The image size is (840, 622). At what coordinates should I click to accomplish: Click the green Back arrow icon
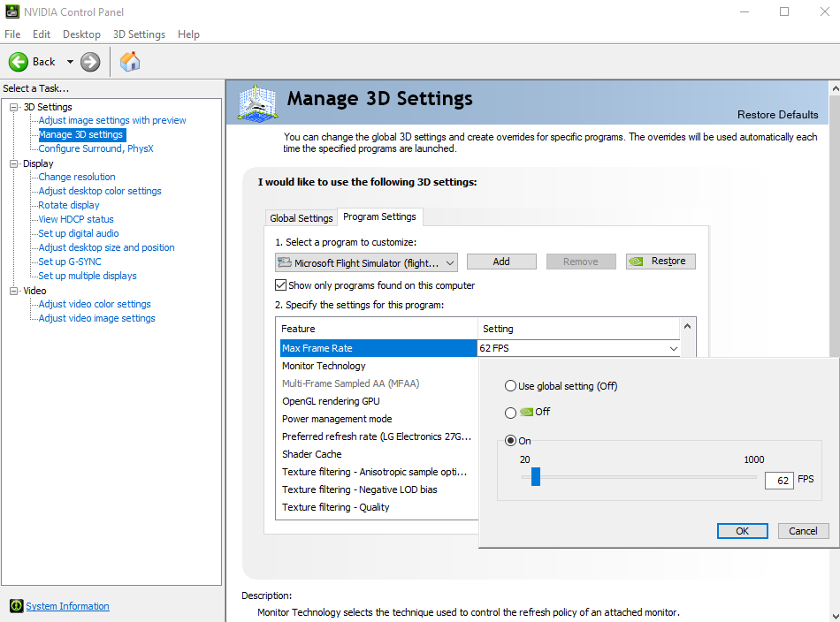click(x=19, y=62)
